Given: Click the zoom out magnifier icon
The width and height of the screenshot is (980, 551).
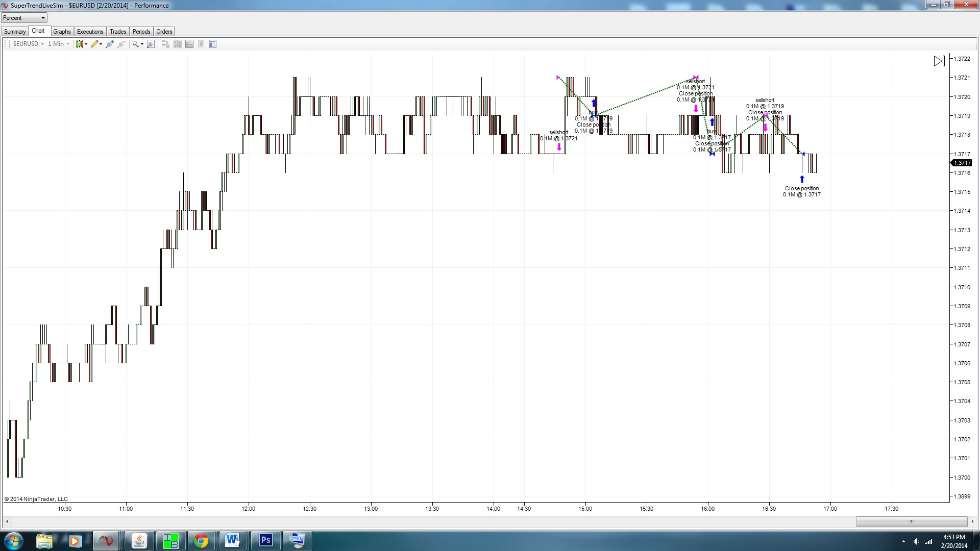Looking at the screenshot, I should (x=121, y=44).
